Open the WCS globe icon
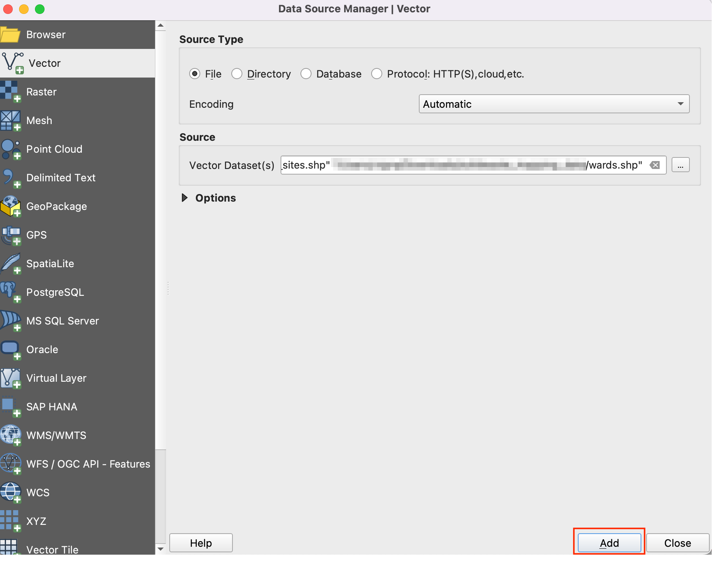The height and width of the screenshot is (571, 728). pos(10,493)
